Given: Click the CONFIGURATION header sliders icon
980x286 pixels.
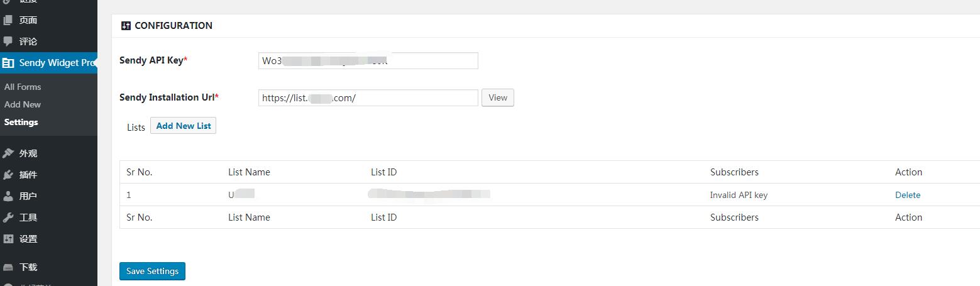Looking at the screenshot, I should (126, 26).
